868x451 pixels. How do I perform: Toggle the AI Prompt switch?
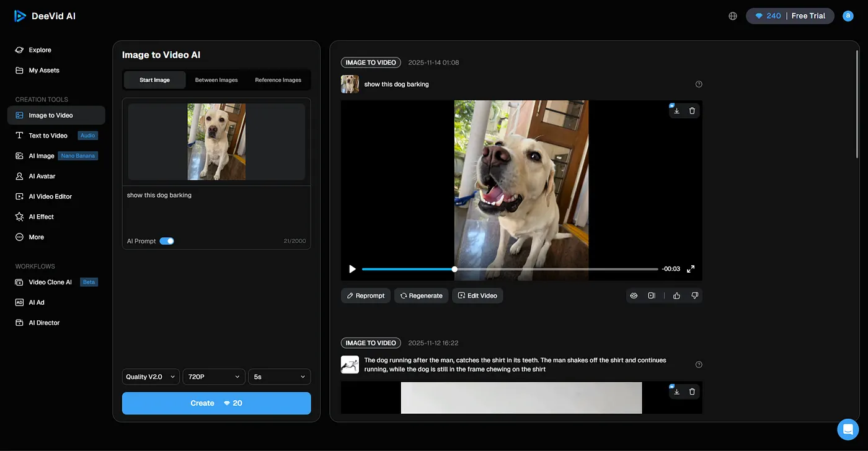(167, 241)
